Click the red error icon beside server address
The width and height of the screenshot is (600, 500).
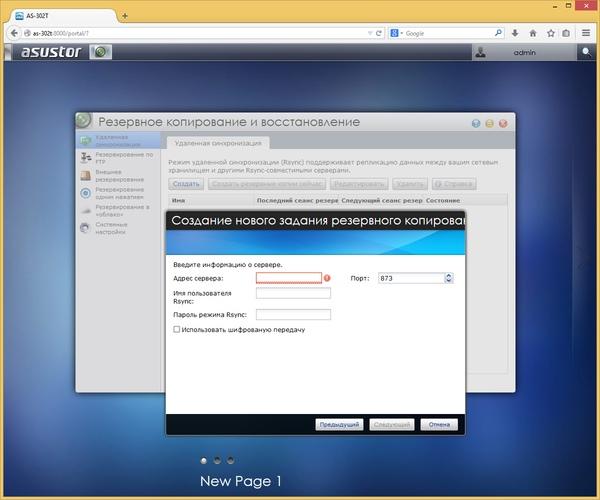coord(327,278)
